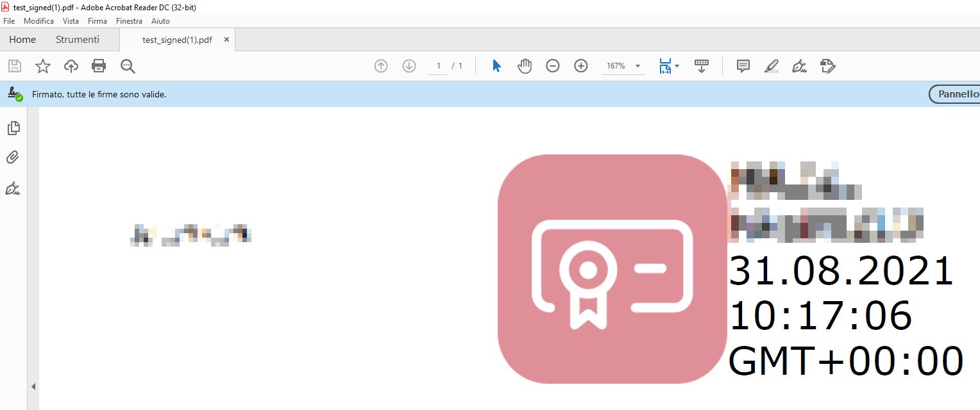The image size is (980, 410).
Task: Click the signature valid status icon
Action: [15, 94]
